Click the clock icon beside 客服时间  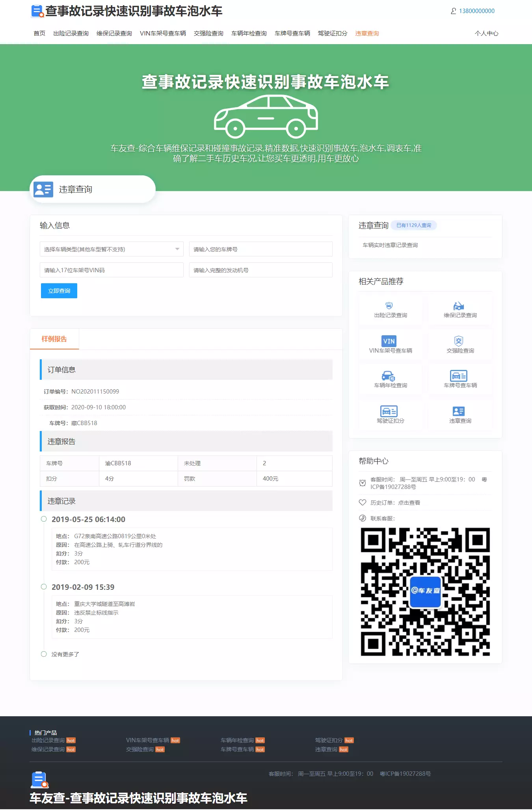(x=363, y=483)
